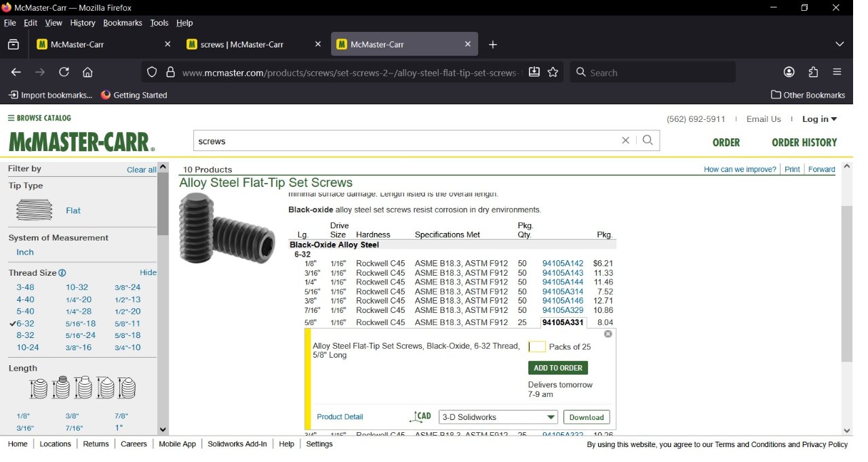Click the main page scrollbar thumb
The image size is (868, 462).
[846, 283]
